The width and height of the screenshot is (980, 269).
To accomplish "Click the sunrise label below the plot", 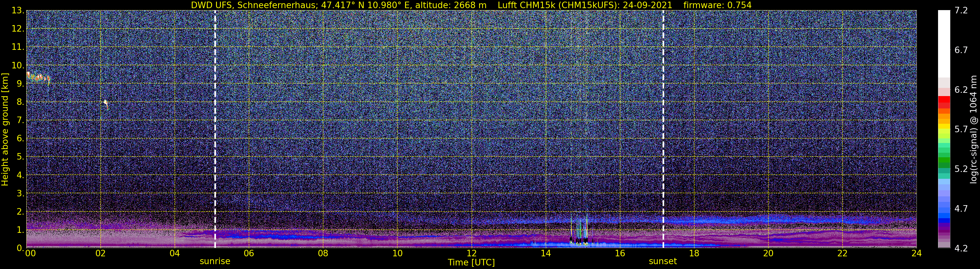I will tap(215, 261).
